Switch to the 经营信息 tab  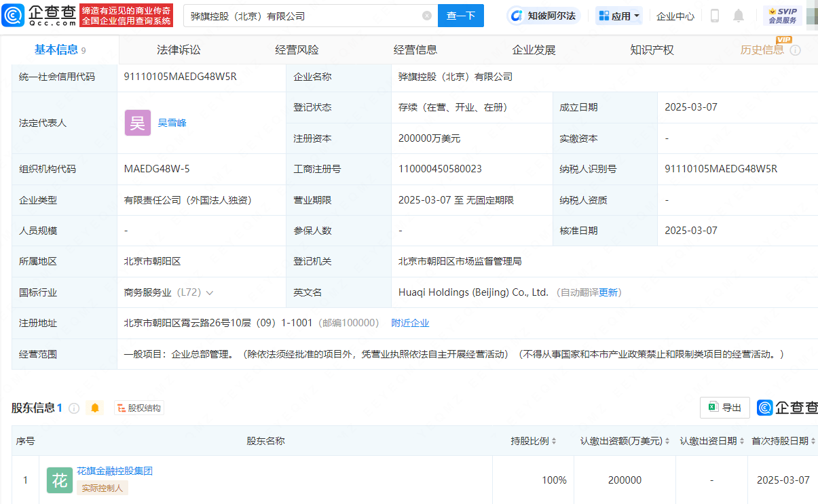coord(415,50)
